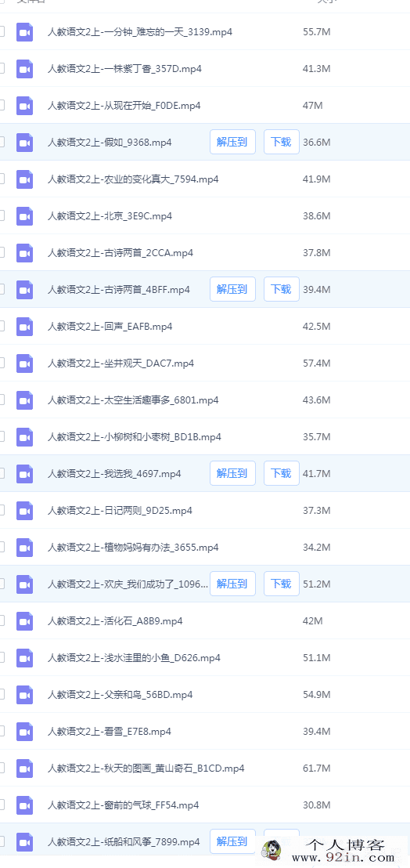Click video icon for 假如_9368.mp4
The height and width of the screenshot is (868, 410).
pos(25,143)
